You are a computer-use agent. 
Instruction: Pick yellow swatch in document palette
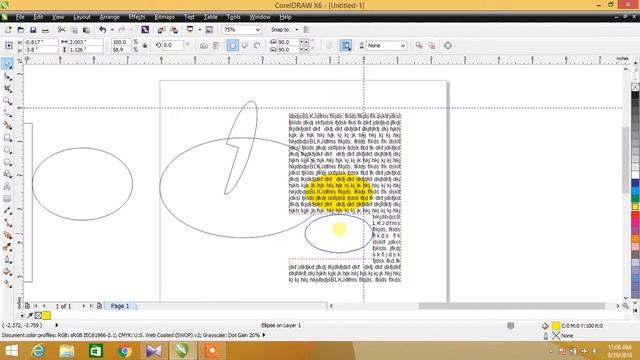47,316
